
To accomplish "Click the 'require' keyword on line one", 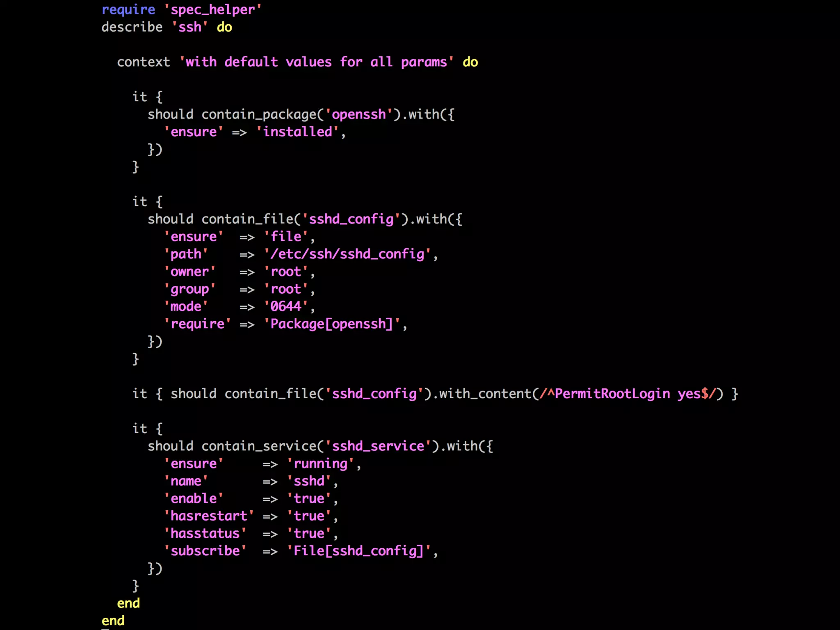I will point(128,9).
